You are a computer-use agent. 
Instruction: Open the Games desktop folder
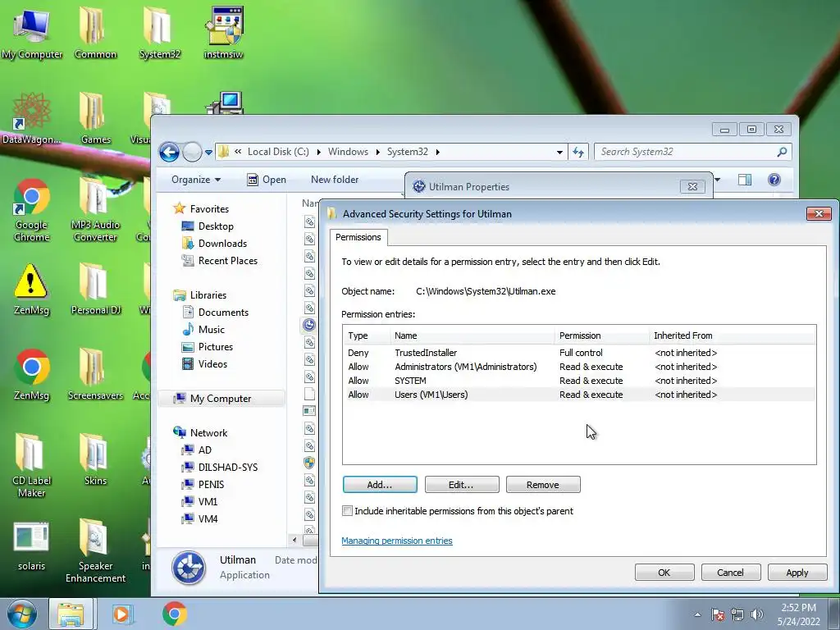[95, 119]
